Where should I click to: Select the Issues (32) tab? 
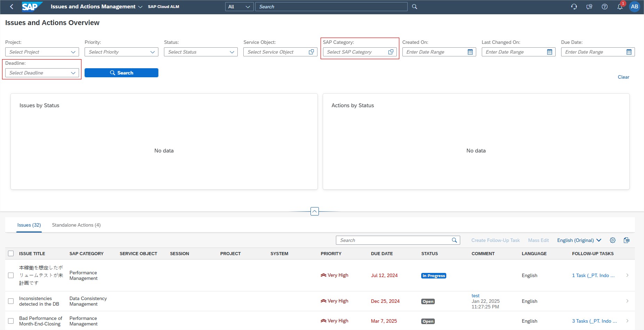pyautogui.click(x=29, y=225)
